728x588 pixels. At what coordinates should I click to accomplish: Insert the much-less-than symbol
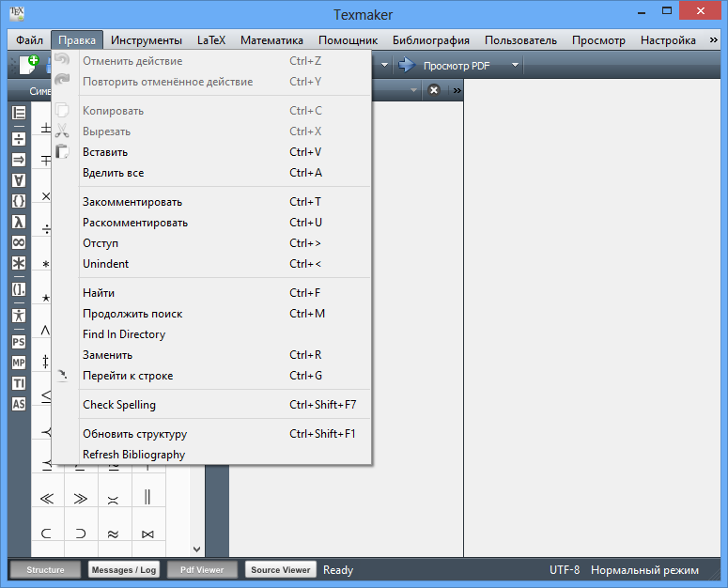[x=47, y=499]
